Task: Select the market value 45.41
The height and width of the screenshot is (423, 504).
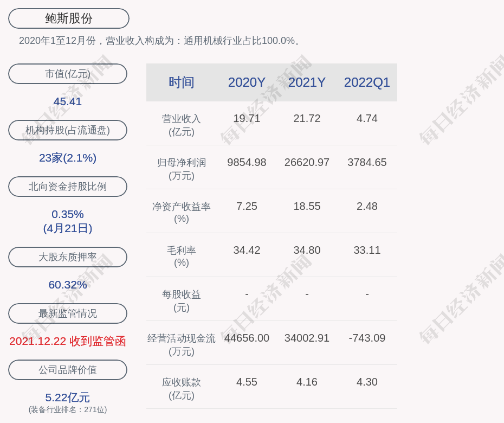Action: click(68, 101)
